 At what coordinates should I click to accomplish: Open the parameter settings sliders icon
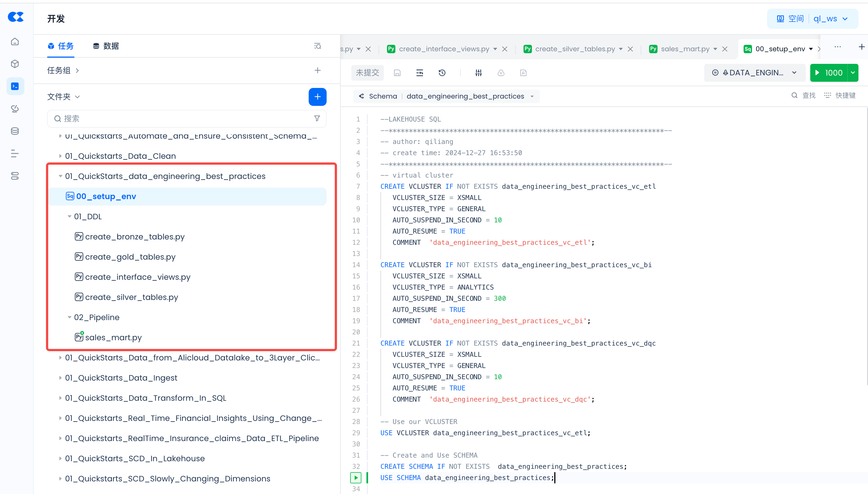pos(478,73)
